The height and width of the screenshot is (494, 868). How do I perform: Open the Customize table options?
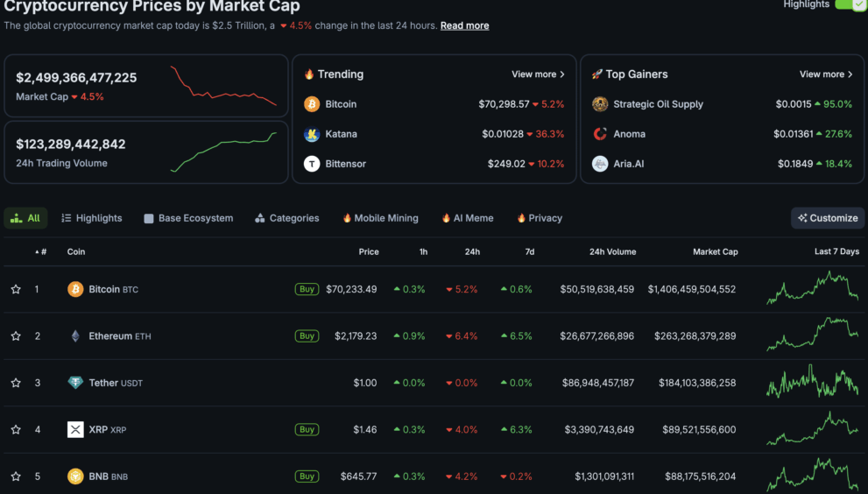point(828,218)
